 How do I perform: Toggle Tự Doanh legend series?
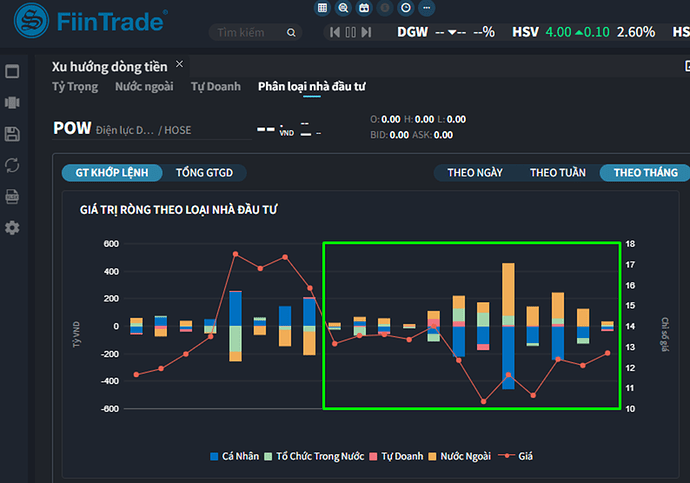396,456
